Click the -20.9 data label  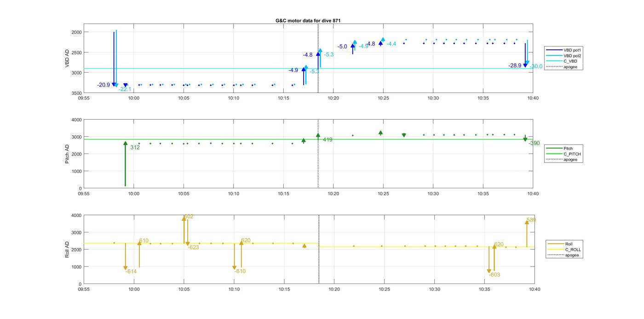[x=103, y=85]
